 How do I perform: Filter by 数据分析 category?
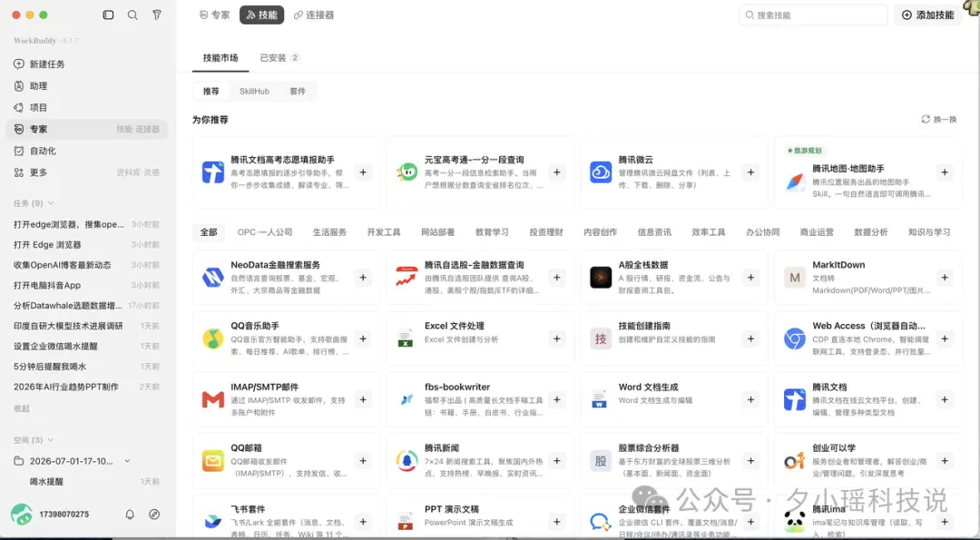pos(871,231)
